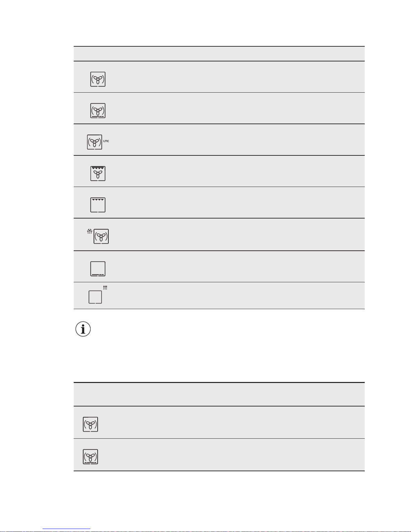
Task: Click the thin footer line at the page bottom
Action: [66, 529]
